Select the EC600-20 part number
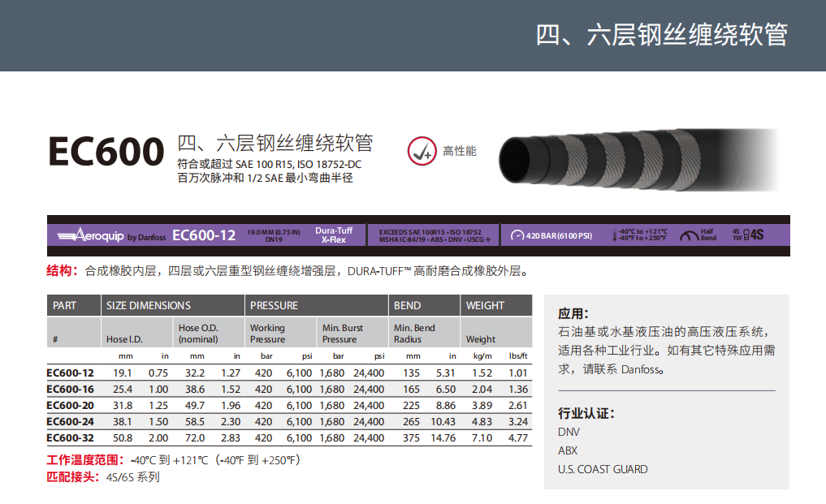826x504 pixels. pos(70,406)
